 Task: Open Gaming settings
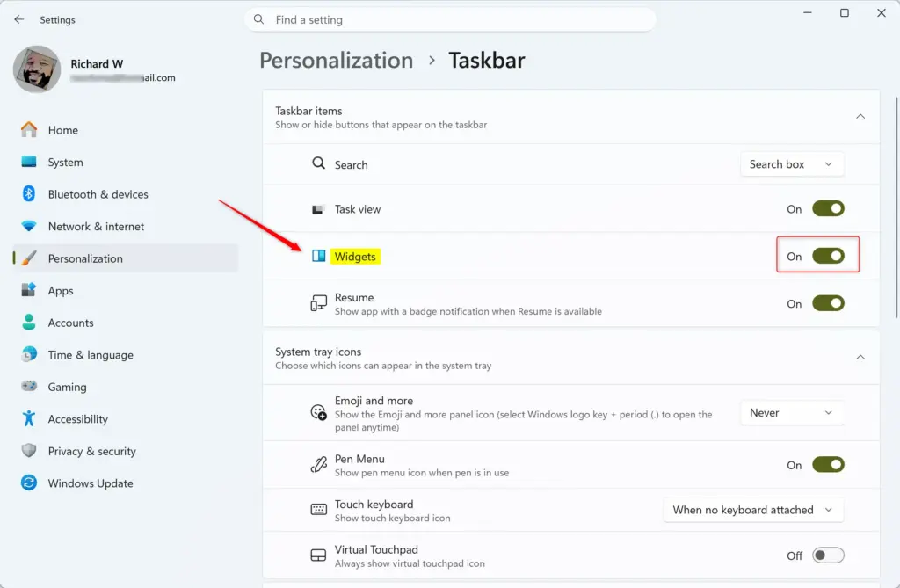pos(125,387)
